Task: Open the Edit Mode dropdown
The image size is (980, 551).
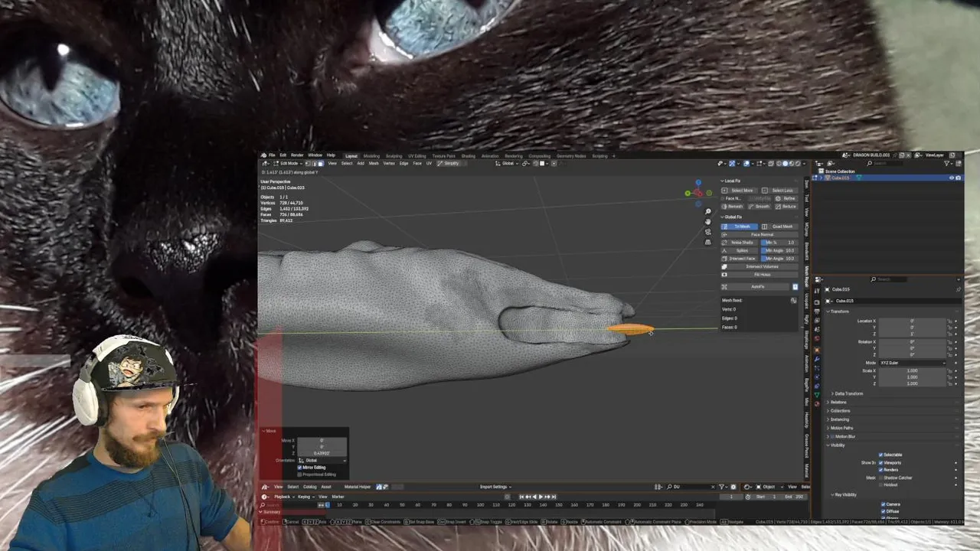Action: (289, 163)
